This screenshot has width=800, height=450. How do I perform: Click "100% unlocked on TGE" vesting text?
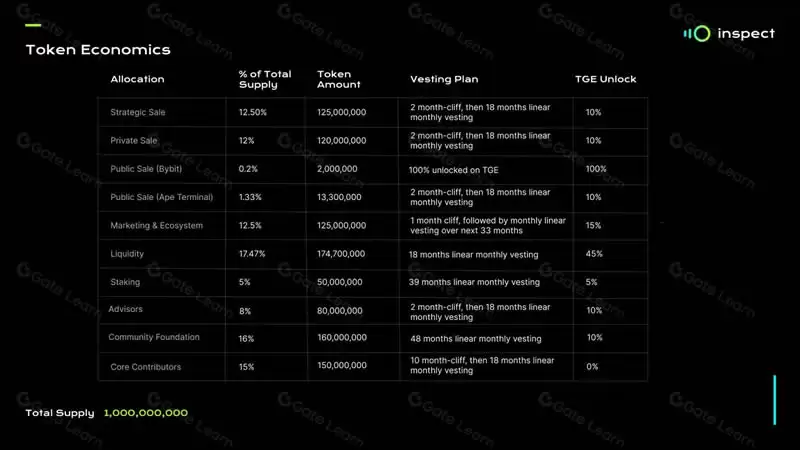pos(454,170)
